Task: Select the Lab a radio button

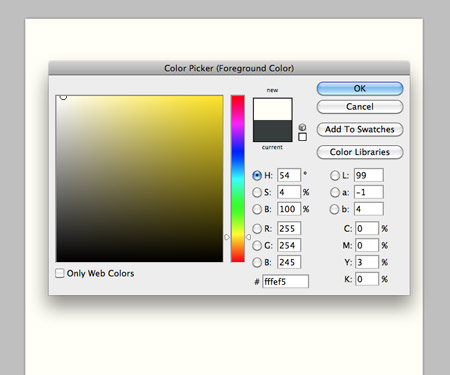Action: tap(335, 192)
